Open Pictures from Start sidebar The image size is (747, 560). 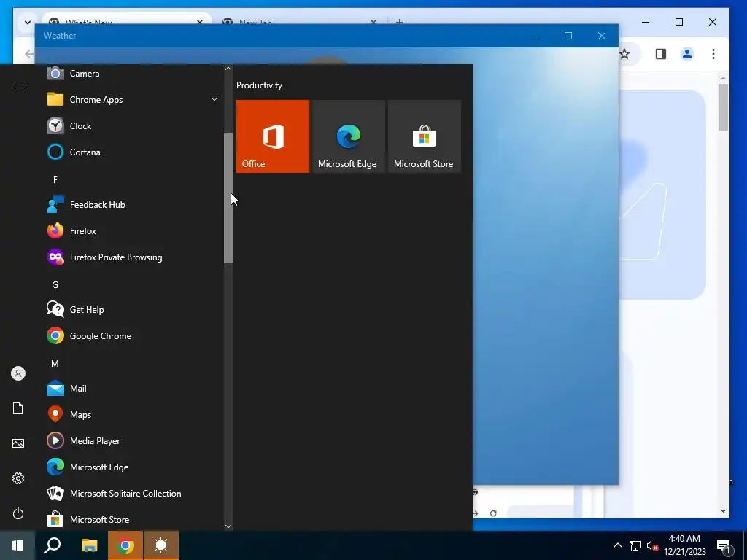(18, 443)
